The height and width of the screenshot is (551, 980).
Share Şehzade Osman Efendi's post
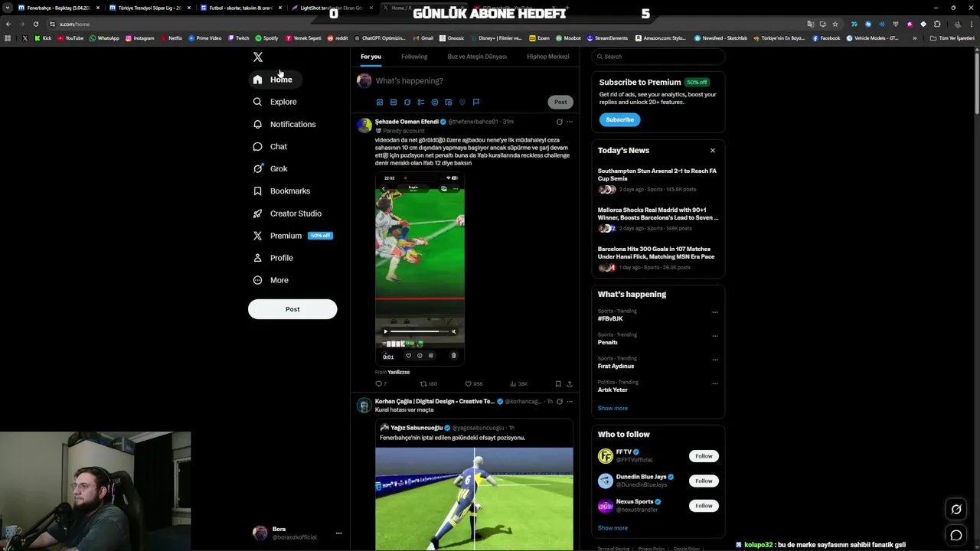tap(569, 383)
